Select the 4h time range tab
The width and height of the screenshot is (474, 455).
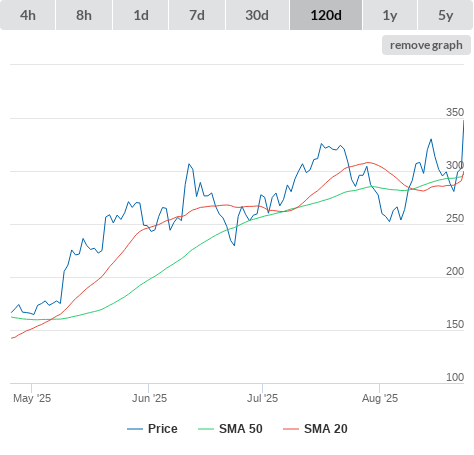coord(28,15)
